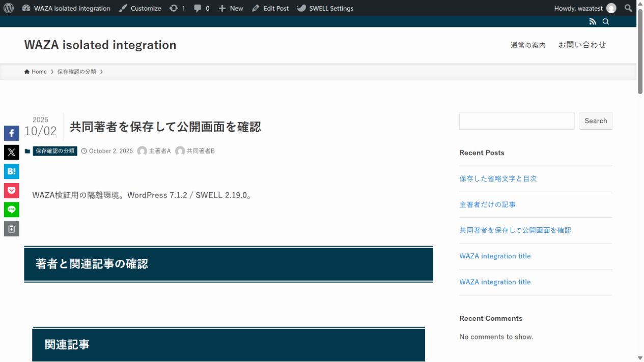The width and height of the screenshot is (644, 362).
Task: Open the updates counter in admin bar
Action: point(177,8)
